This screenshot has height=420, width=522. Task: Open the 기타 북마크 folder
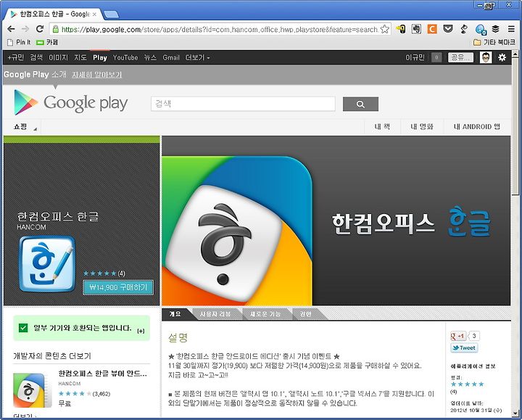tap(494, 42)
